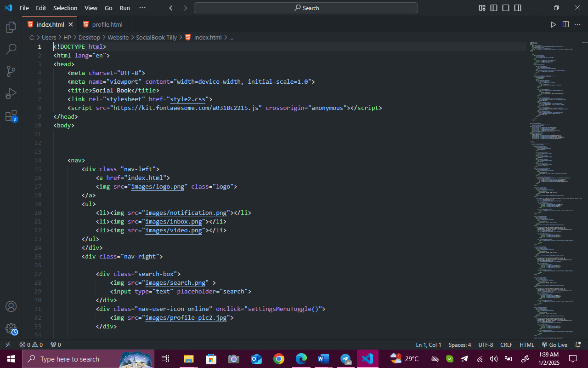Open Microsoft Word from taskbar
This screenshot has width=588, height=368.
click(323, 359)
